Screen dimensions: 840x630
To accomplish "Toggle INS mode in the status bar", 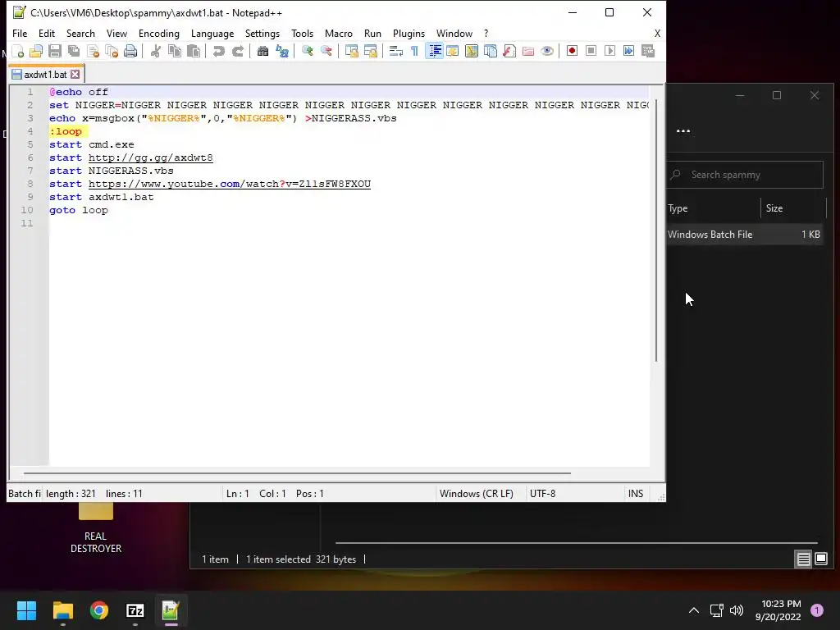I will tap(636, 493).
